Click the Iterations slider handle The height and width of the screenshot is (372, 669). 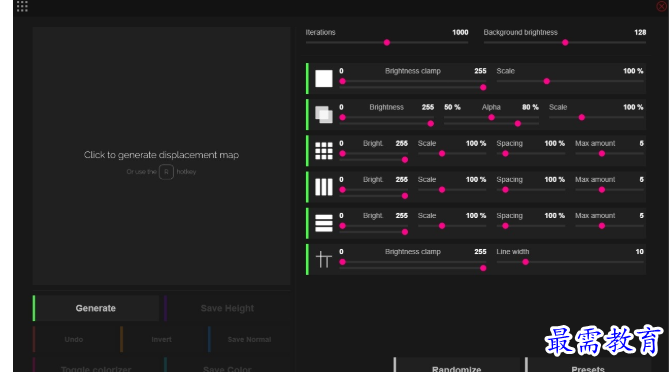[387, 43]
